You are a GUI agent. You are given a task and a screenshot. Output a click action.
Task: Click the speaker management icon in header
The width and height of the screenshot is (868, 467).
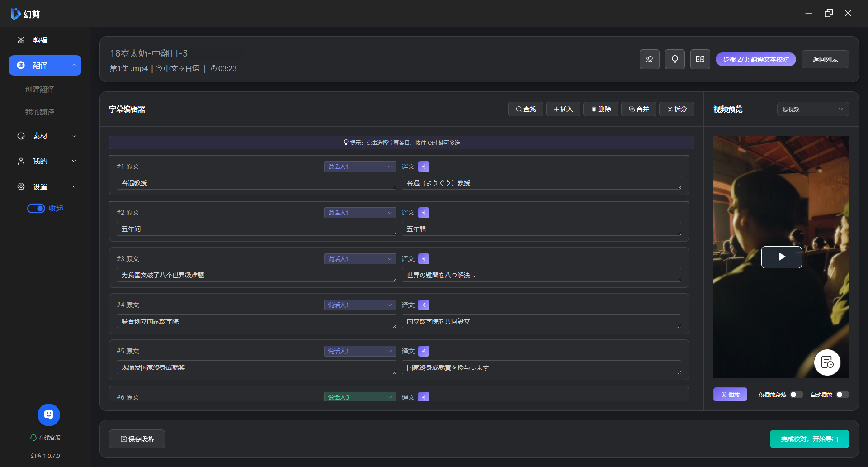(x=649, y=59)
